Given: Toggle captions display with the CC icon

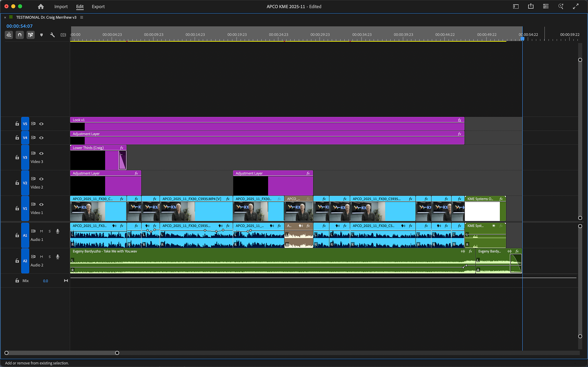Looking at the screenshot, I should [x=63, y=35].
